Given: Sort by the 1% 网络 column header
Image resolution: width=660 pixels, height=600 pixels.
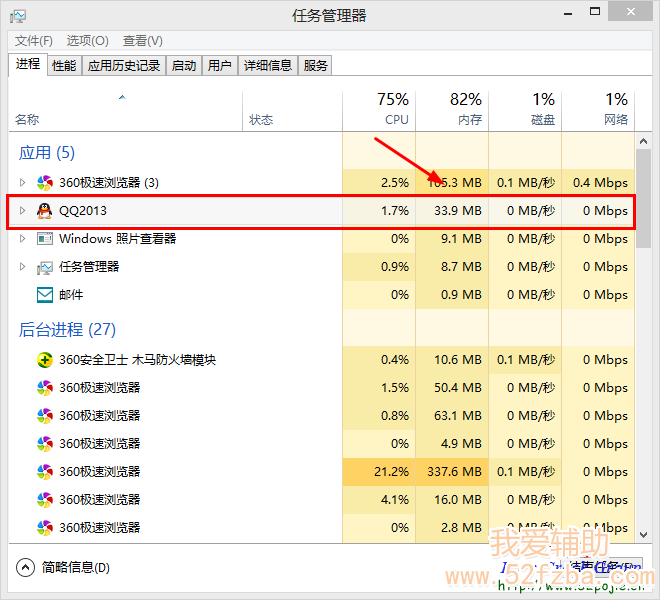Looking at the screenshot, I should click(x=598, y=111).
